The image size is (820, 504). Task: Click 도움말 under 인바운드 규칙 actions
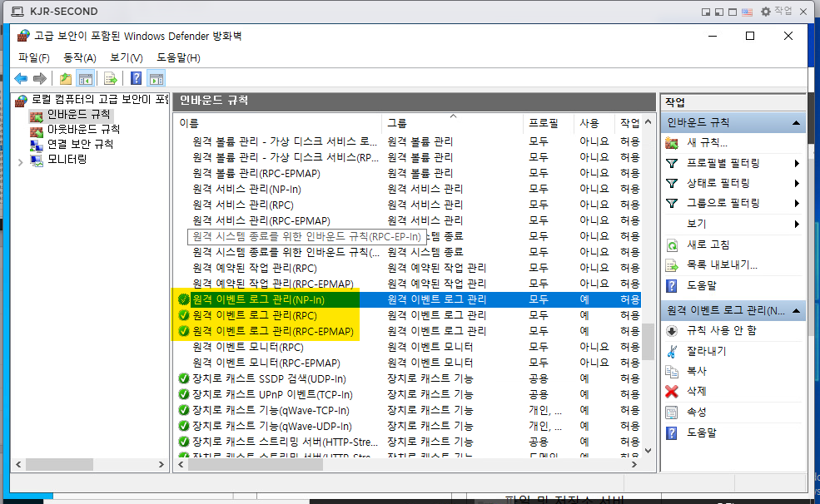click(702, 286)
